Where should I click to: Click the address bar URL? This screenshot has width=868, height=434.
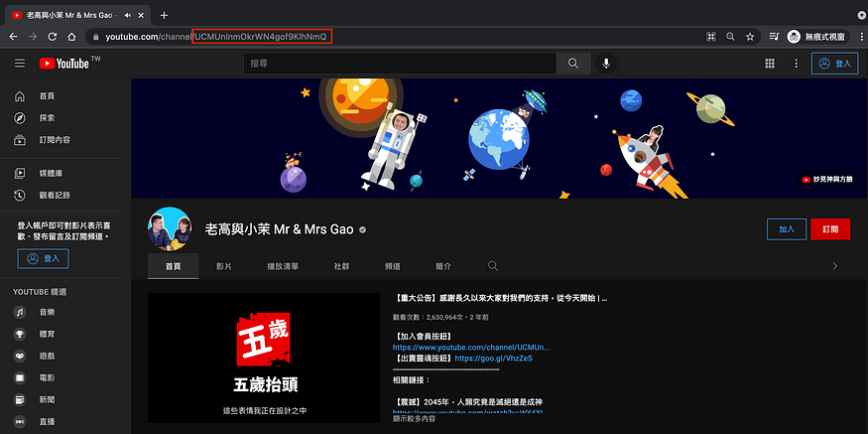[218, 37]
